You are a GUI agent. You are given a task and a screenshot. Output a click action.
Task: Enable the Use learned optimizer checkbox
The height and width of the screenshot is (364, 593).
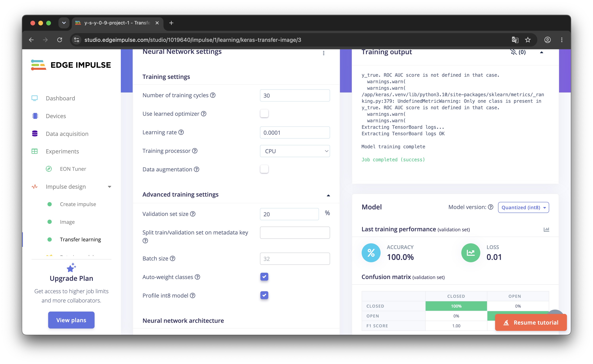point(264,113)
